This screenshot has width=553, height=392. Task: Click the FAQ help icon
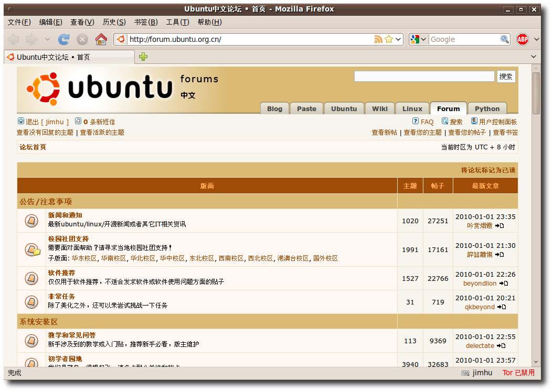click(416, 121)
